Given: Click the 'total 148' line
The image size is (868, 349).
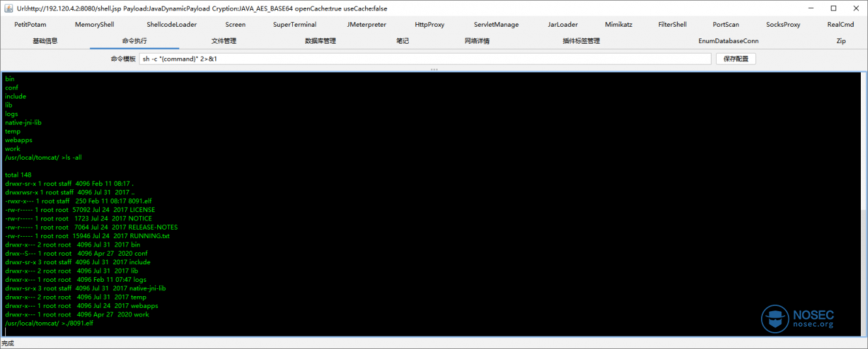Looking at the screenshot, I should point(18,175).
